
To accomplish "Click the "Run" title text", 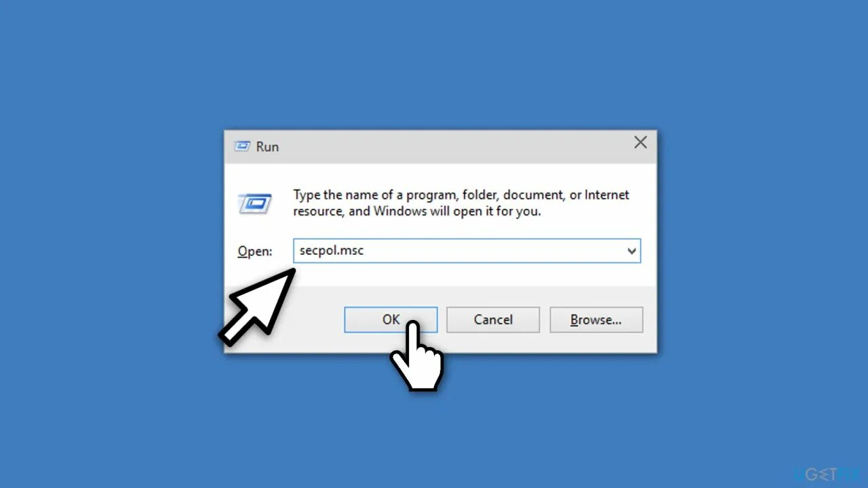I will (267, 146).
